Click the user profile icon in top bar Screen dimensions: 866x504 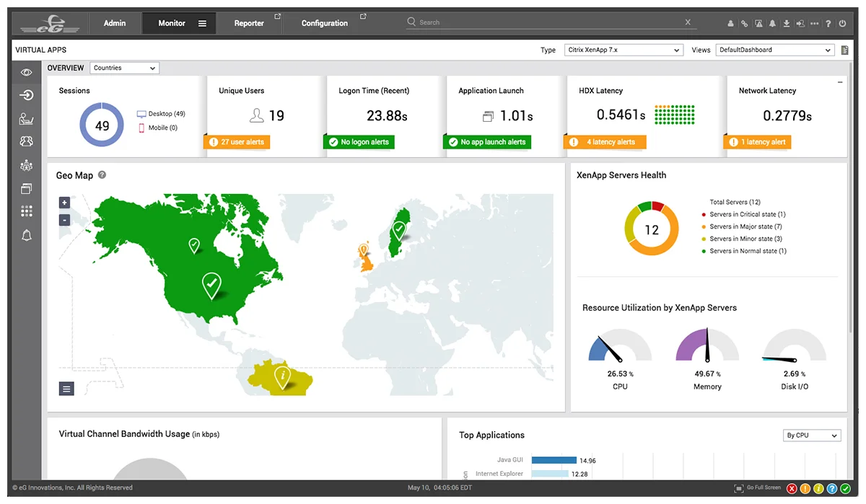coord(730,24)
